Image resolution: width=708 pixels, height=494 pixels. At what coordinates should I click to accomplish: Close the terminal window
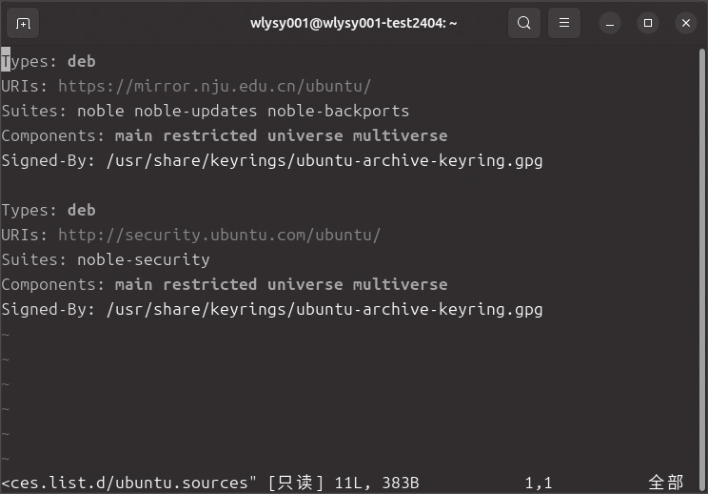point(685,22)
